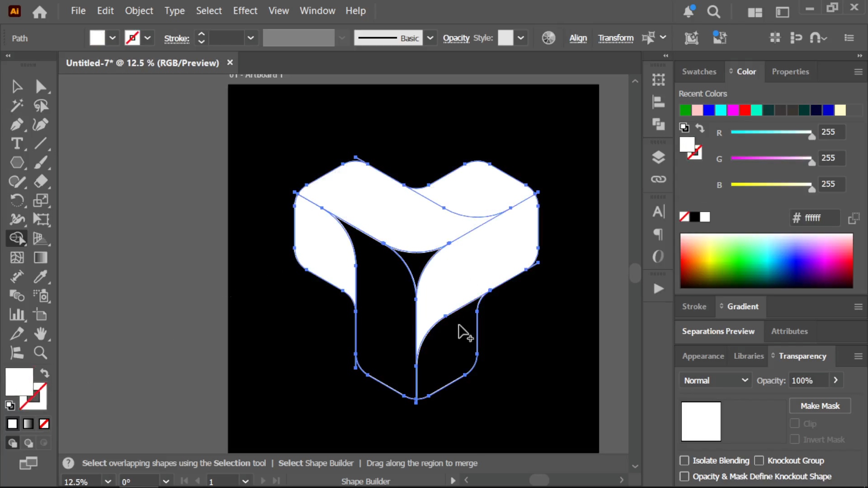Open the Search icon in top bar

click(714, 12)
